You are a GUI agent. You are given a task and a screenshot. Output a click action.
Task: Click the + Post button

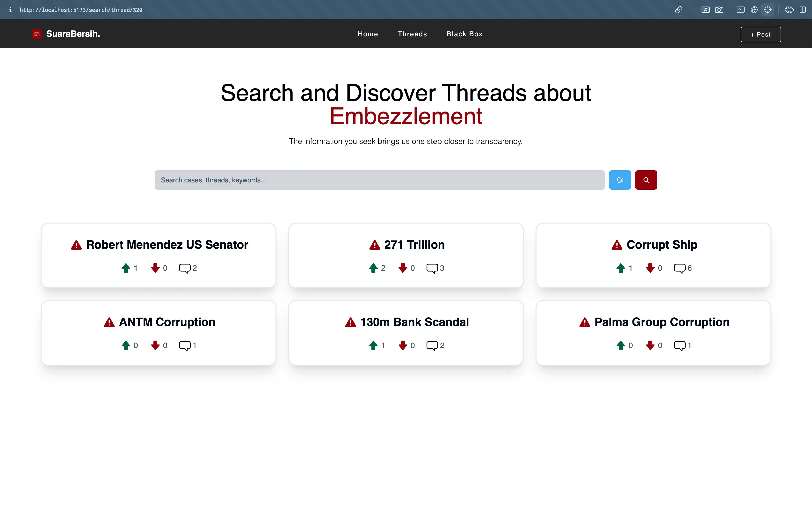761,35
